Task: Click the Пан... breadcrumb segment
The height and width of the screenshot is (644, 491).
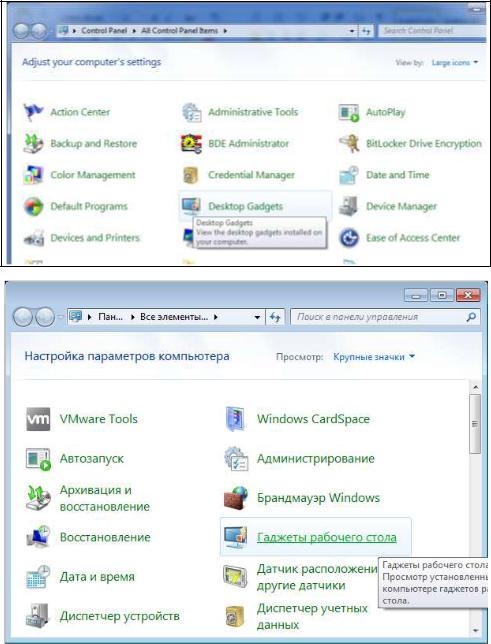Action: coord(111,317)
